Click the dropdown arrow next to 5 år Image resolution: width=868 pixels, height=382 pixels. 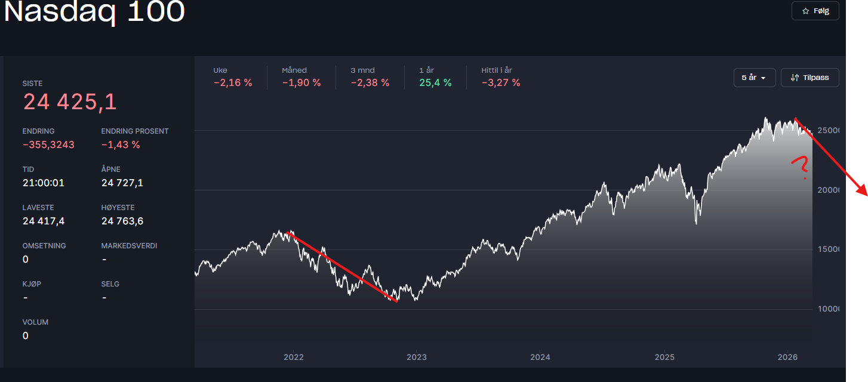(x=764, y=78)
